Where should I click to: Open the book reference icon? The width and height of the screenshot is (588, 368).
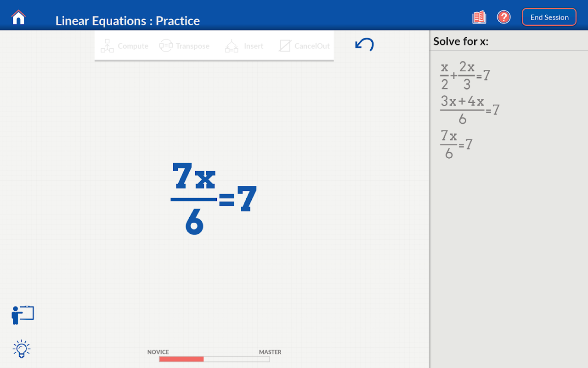(x=479, y=17)
